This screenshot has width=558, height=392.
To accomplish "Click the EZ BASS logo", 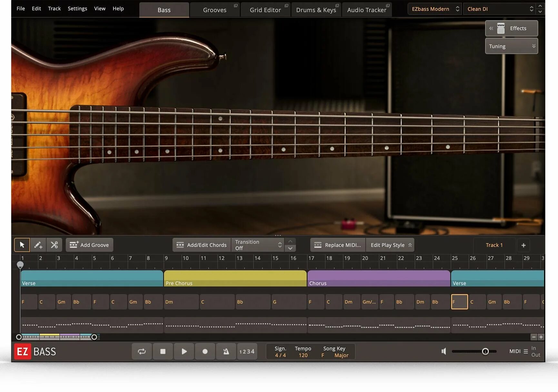I will pos(35,351).
